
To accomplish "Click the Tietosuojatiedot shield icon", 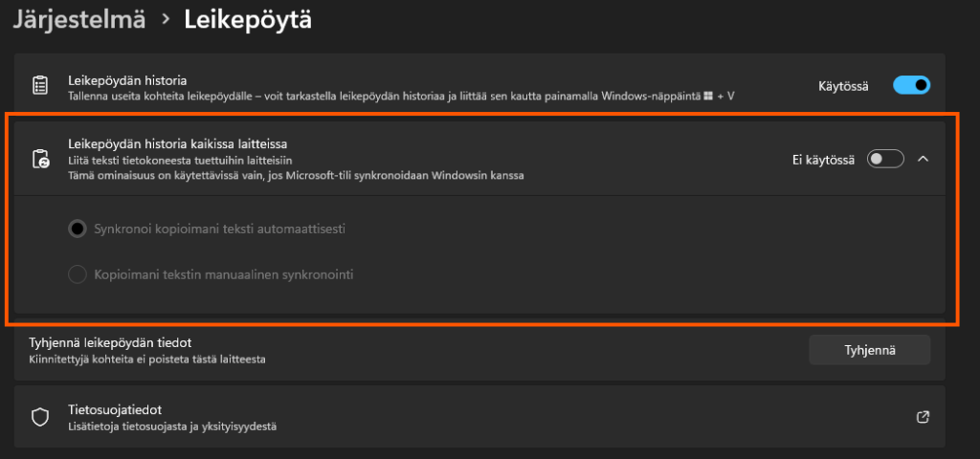I will pos(40,417).
